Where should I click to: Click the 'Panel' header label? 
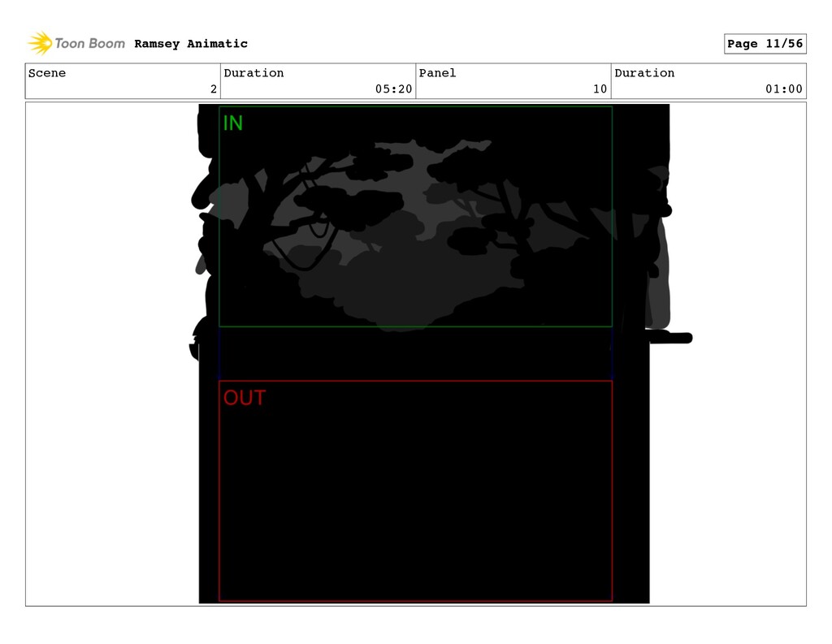[437, 73]
